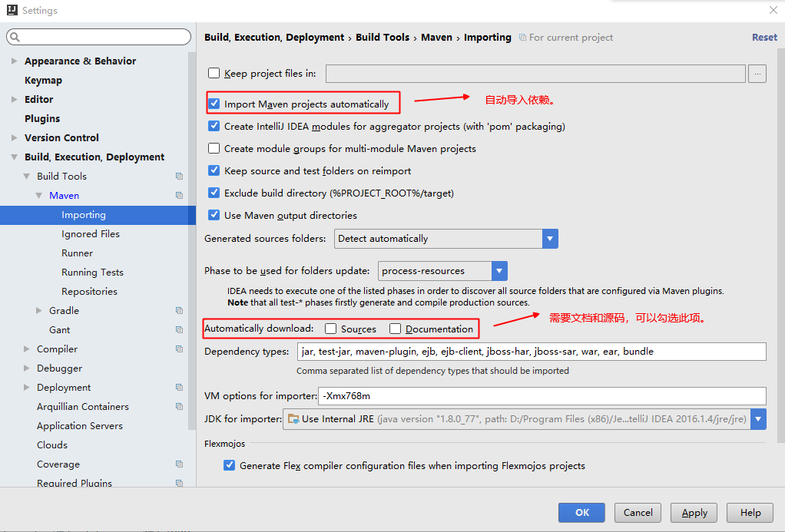Toggle Import Maven projects automatically
Screen dimensions: 785x532
(x=214, y=104)
